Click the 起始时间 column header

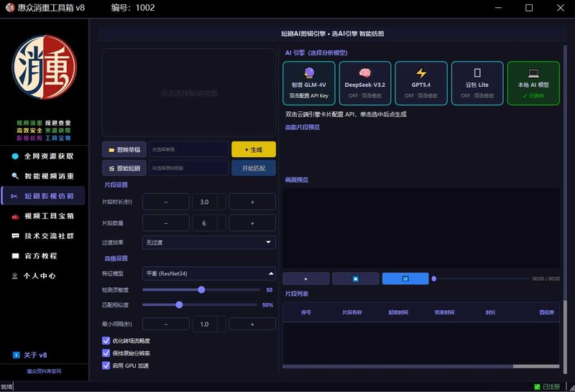click(x=398, y=312)
